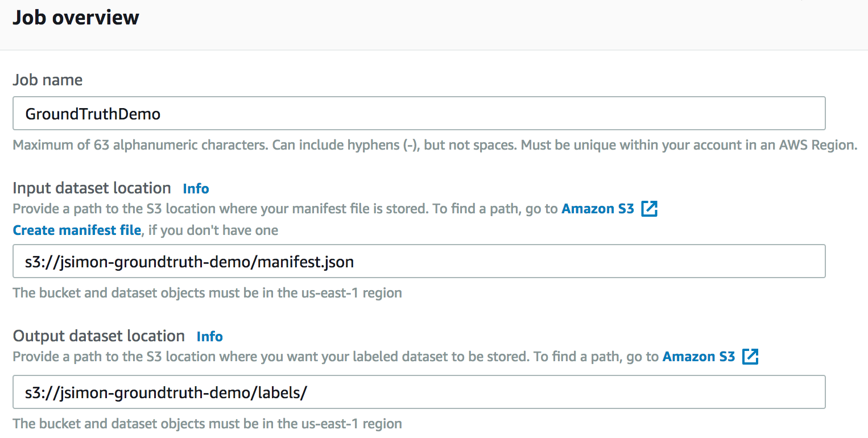This screenshot has height=438, width=868.
Task: Click the Job name label
Action: pyautogui.click(x=48, y=80)
